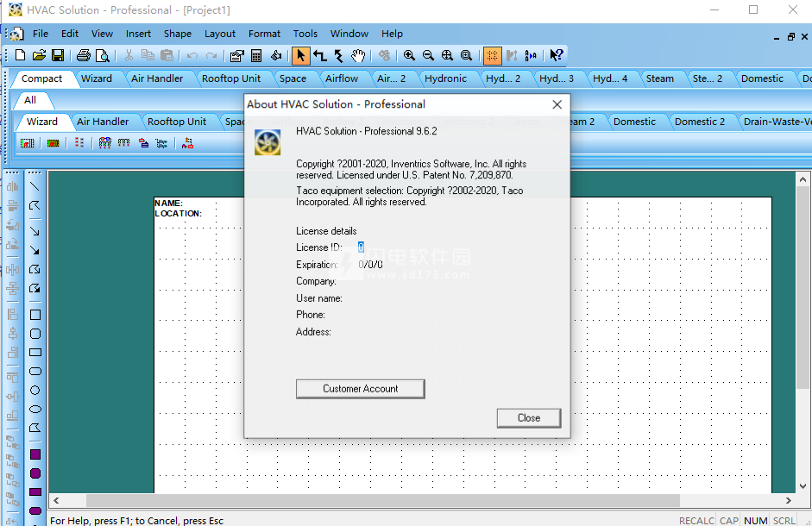Image resolution: width=812 pixels, height=526 pixels.
Task: Click the horizontal scrollbar right arrow
Action: (x=788, y=501)
